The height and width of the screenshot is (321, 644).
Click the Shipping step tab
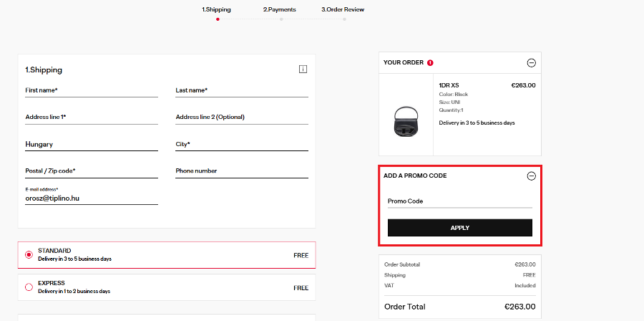[x=216, y=10]
